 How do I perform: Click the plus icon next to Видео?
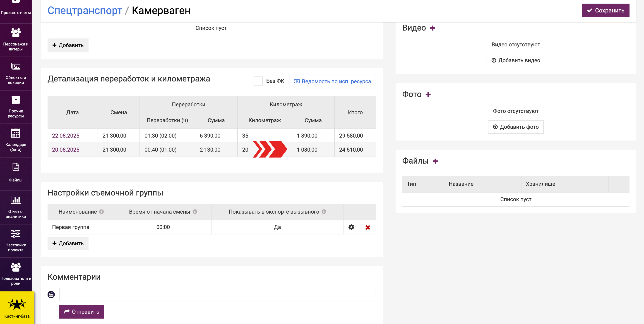tap(432, 28)
